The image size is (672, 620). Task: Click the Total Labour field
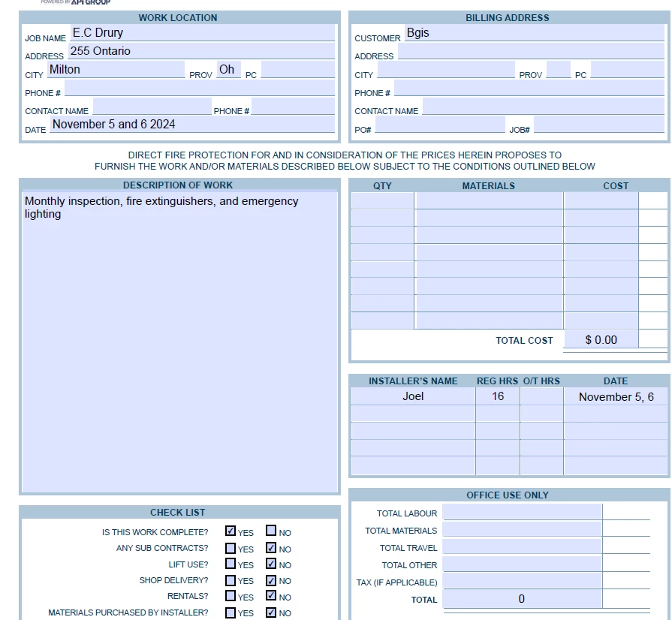[x=523, y=512]
